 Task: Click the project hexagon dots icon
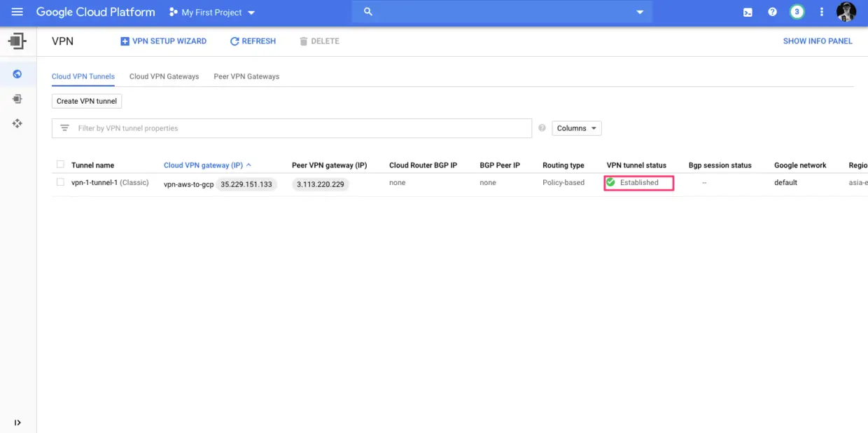[173, 13]
